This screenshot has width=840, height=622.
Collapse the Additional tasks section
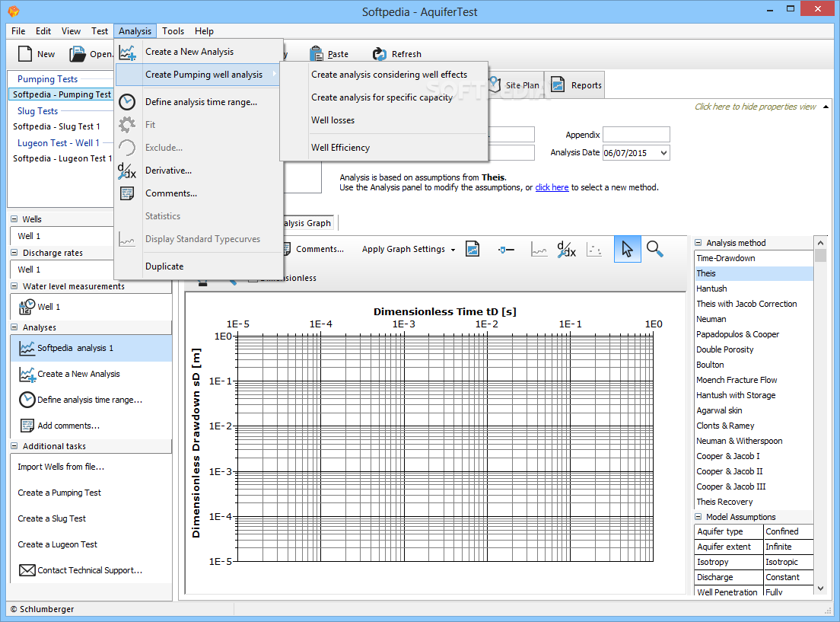click(14, 446)
